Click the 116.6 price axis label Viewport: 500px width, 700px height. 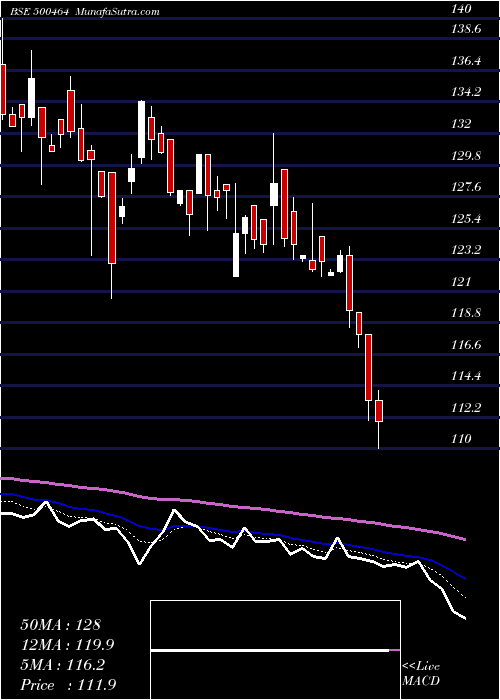[x=466, y=344]
